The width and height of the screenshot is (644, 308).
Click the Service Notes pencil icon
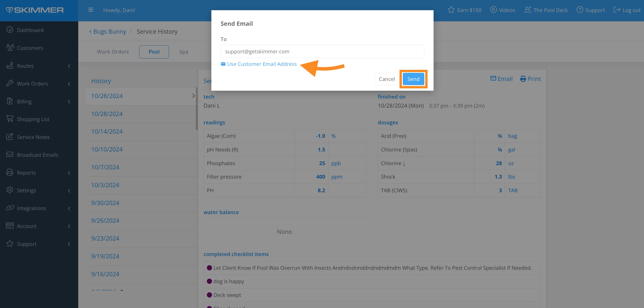click(10, 137)
